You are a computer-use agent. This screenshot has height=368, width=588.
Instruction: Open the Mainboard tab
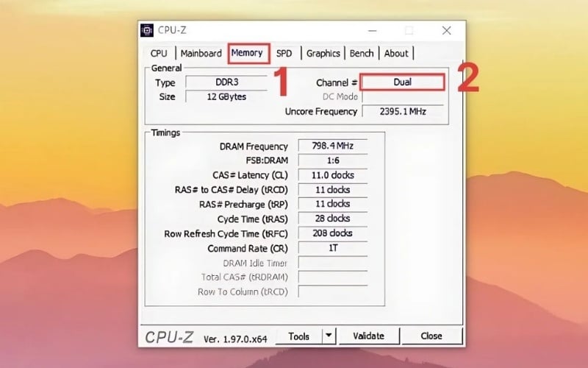point(201,53)
